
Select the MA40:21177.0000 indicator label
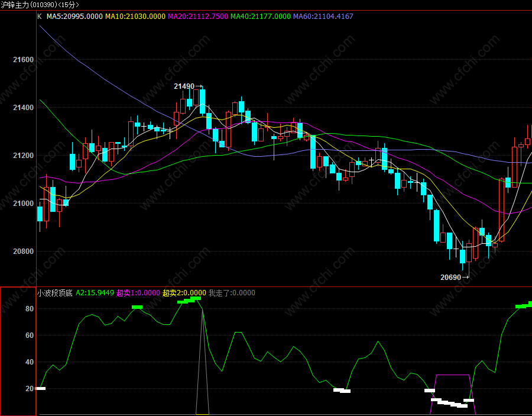[261, 17]
